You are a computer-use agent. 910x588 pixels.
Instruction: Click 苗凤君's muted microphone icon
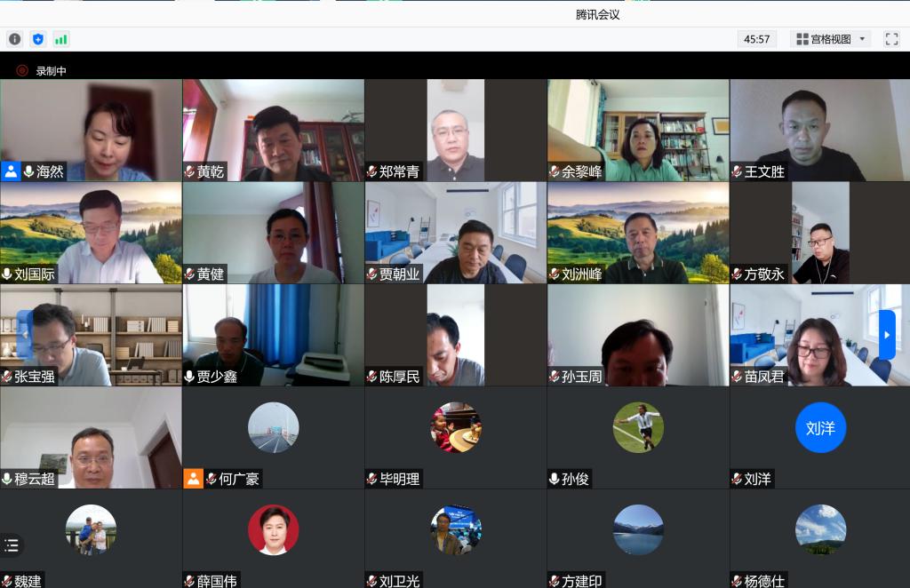click(737, 377)
